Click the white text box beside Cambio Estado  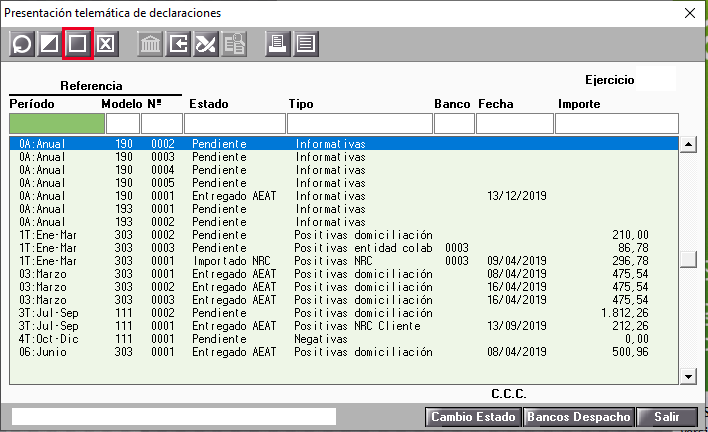174,417
